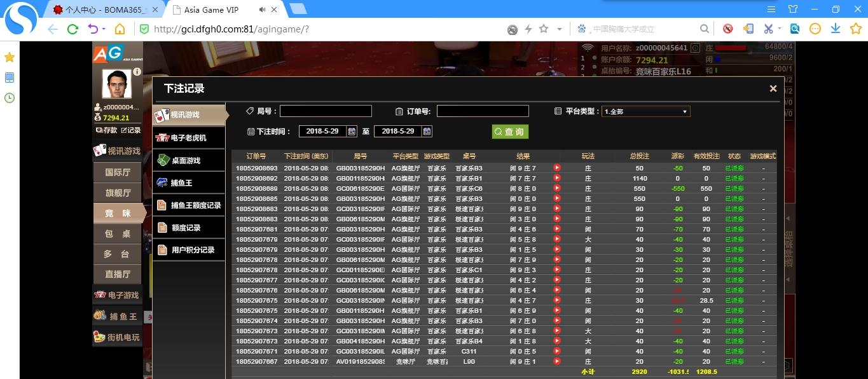The height and width of the screenshot is (379, 868).
Task: Click the browser main menu hamburger icon
Action: [771, 9]
